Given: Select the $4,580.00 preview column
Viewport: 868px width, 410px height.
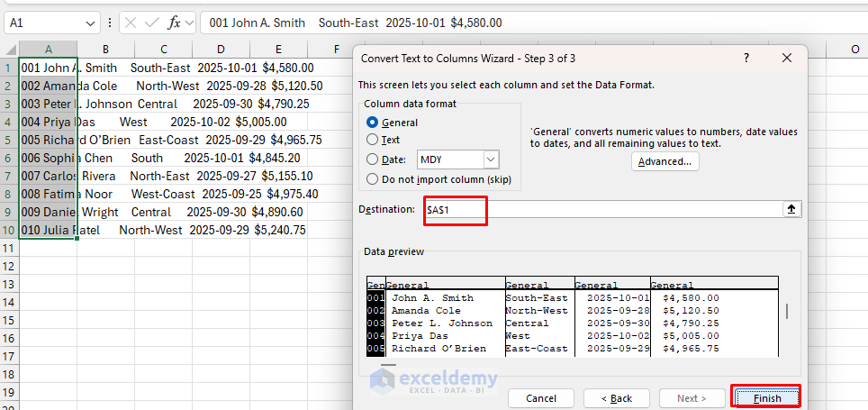Looking at the screenshot, I should [x=715, y=317].
